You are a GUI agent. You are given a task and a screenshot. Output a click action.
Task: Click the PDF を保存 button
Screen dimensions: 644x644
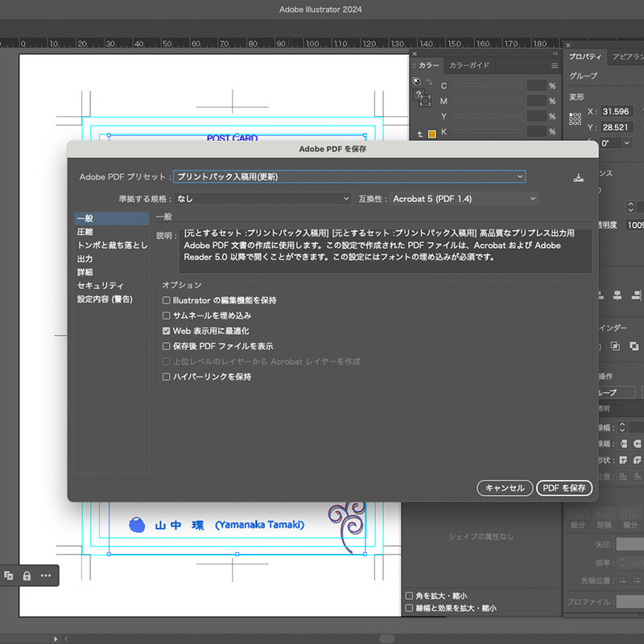coord(564,488)
